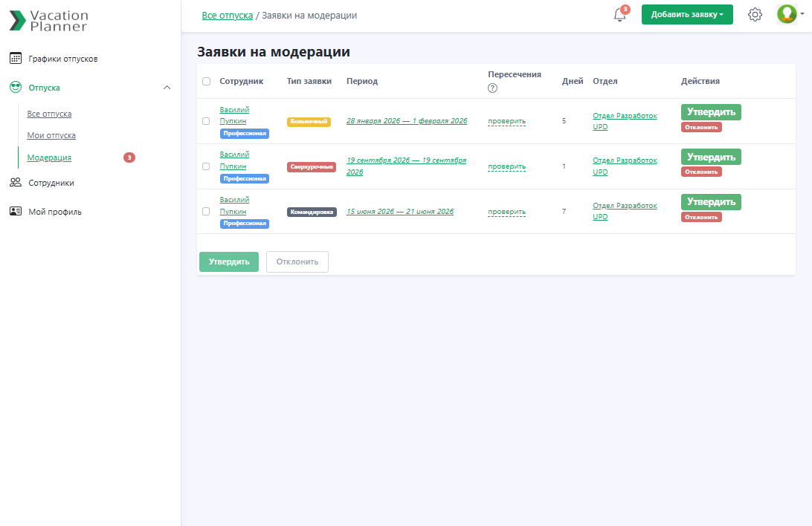Click the people icon beside Сотрудники
The image size is (812, 526).
tap(16, 183)
